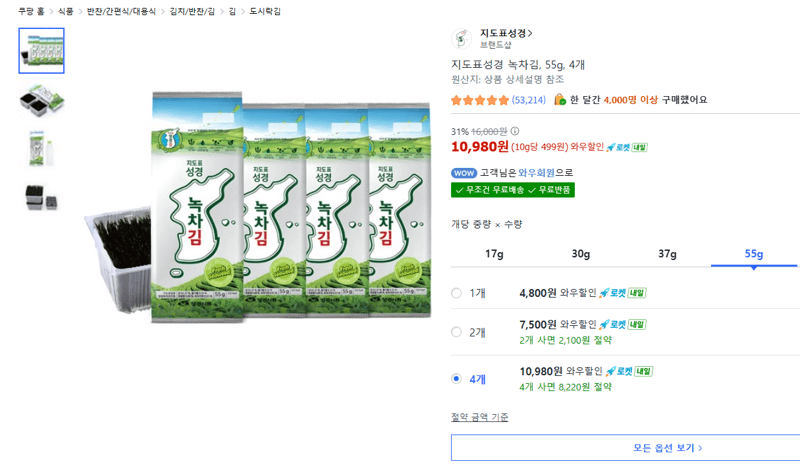Switch to the 17g weight tab

click(x=494, y=254)
